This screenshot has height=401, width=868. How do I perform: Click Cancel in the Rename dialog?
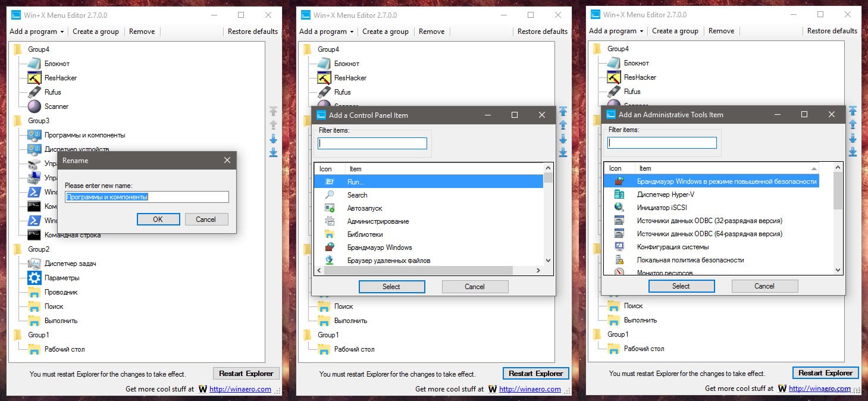click(x=206, y=220)
